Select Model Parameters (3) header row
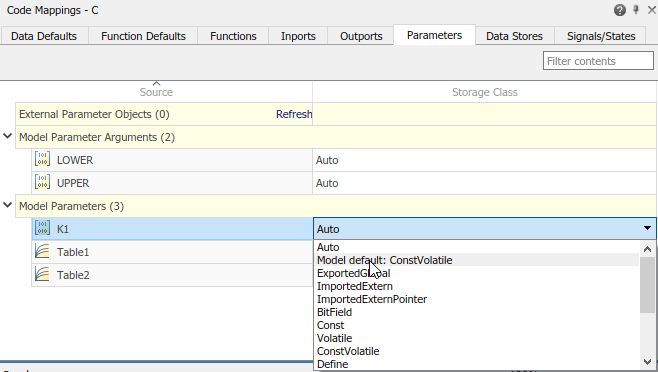Image resolution: width=658 pixels, height=372 pixels. 336,206
